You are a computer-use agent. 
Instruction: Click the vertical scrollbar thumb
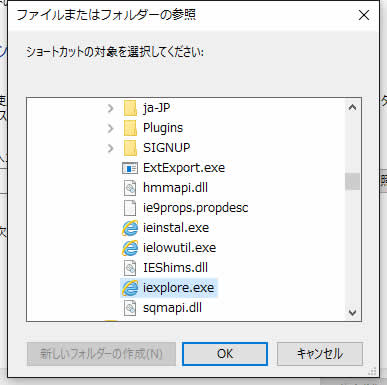[x=352, y=181]
